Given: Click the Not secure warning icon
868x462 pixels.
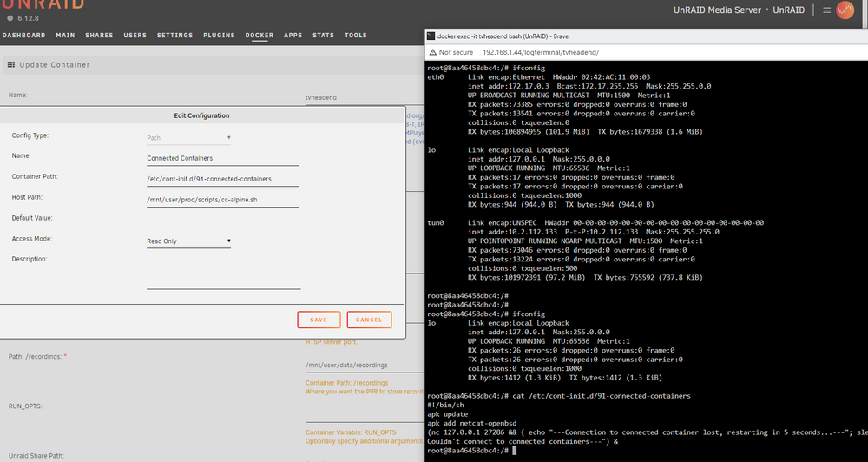Looking at the screenshot, I should coord(433,52).
